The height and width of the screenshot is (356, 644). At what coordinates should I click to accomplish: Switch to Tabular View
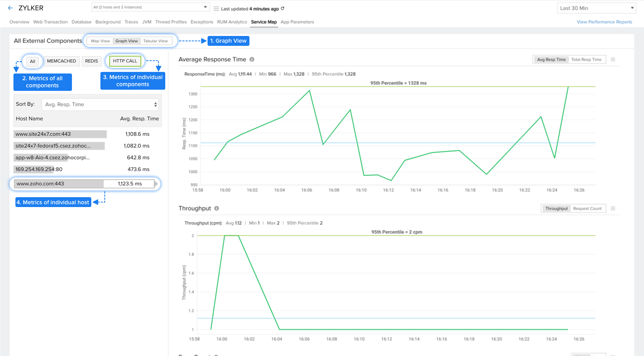click(155, 41)
